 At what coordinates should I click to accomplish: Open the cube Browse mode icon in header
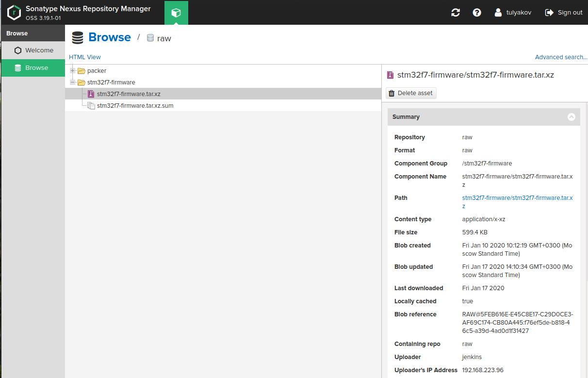coord(176,13)
